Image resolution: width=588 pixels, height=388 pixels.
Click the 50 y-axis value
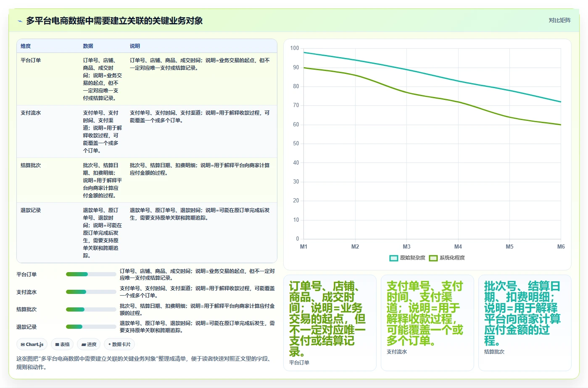pyautogui.click(x=296, y=144)
